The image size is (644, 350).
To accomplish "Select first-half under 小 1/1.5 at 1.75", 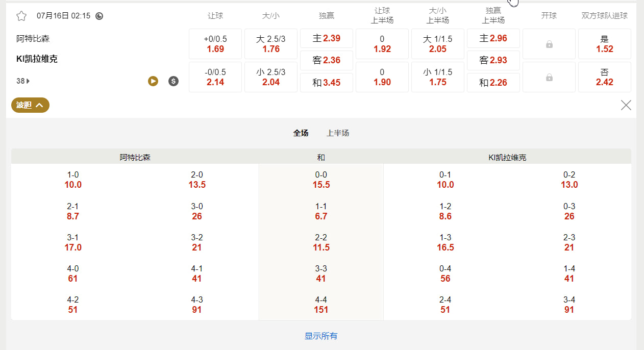I will tap(438, 77).
